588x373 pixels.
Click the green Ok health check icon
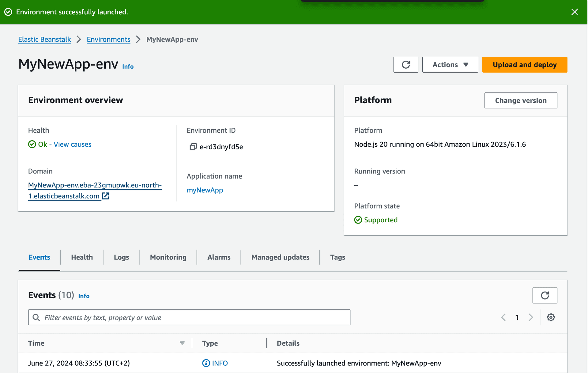[x=32, y=144]
